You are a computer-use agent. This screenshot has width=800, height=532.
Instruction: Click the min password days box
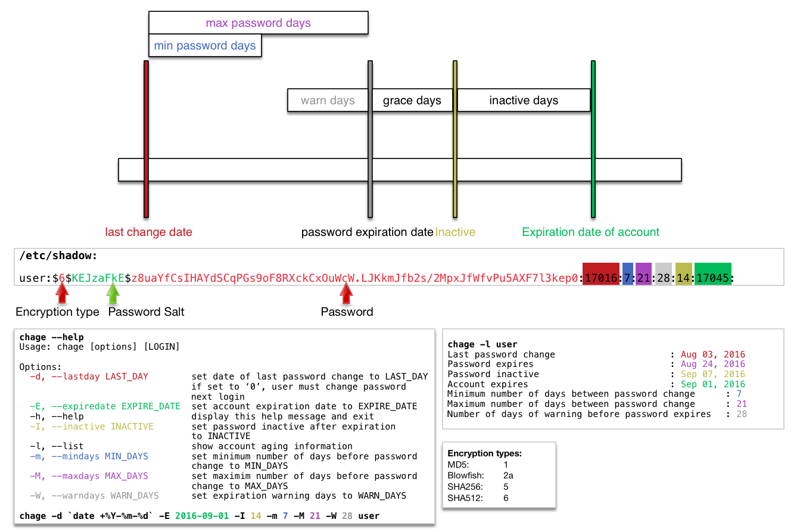tap(204, 46)
